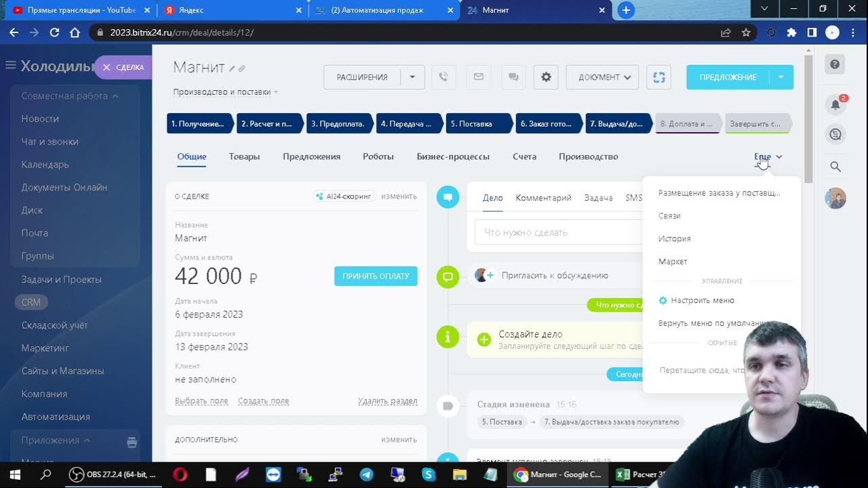Open Счета tab

coord(524,157)
